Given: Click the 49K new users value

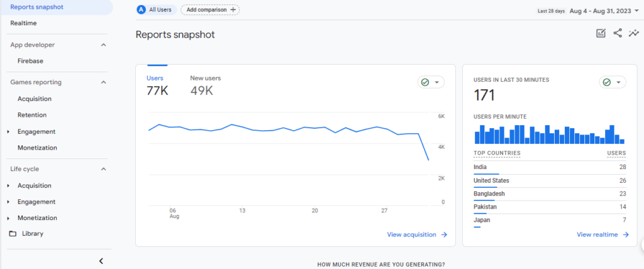Looking at the screenshot, I should click(202, 91).
